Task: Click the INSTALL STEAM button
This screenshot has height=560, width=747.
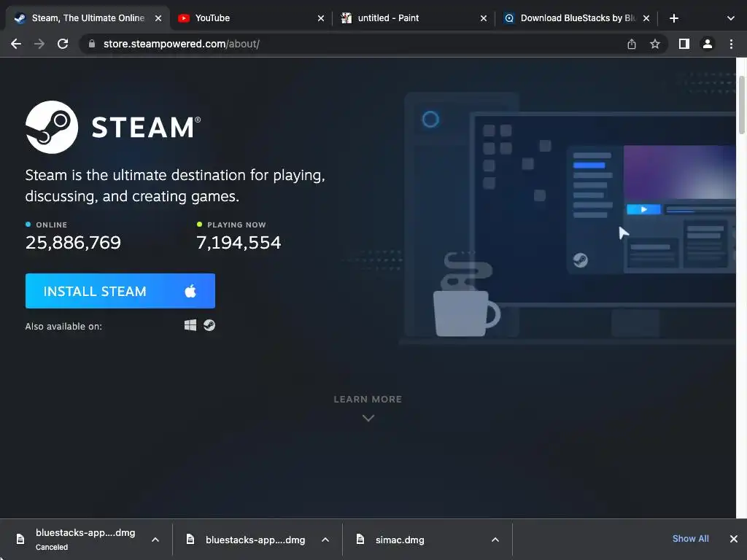Action: (120, 291)
